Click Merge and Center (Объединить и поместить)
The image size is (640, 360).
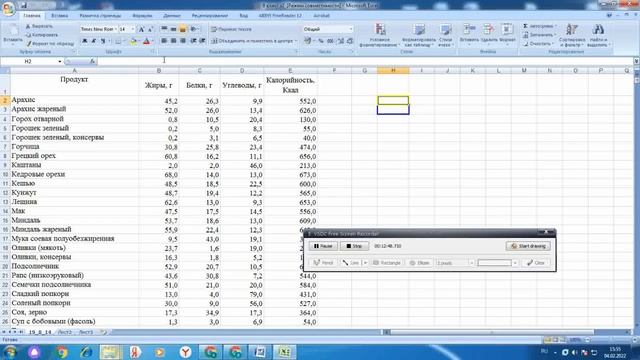point(253,41)
